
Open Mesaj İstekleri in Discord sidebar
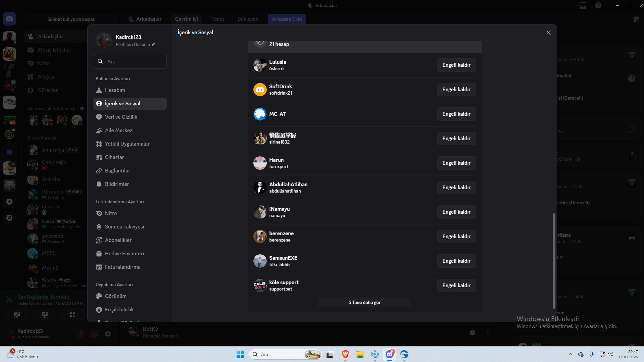(x=56, y=50)
